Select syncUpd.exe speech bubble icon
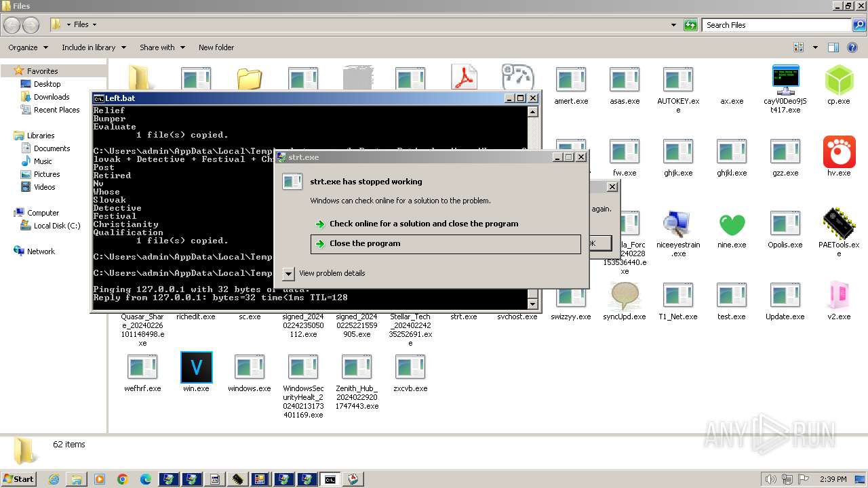This screenshot has width=868, height=488. point(625,296)
